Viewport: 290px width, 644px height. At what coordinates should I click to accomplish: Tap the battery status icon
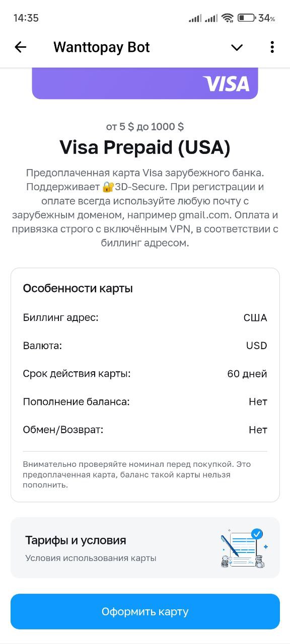pos(246,18)
